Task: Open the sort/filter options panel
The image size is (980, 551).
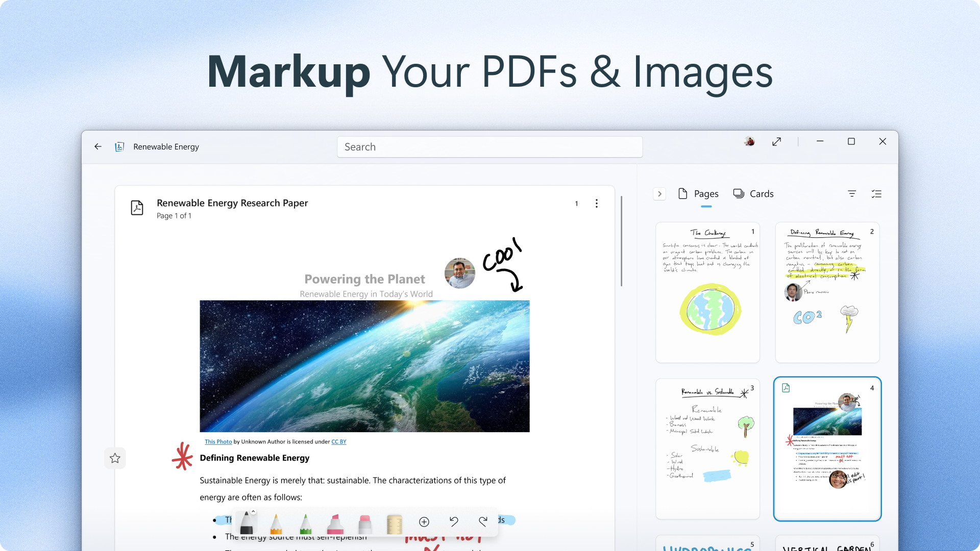Action: click(851, 194)
